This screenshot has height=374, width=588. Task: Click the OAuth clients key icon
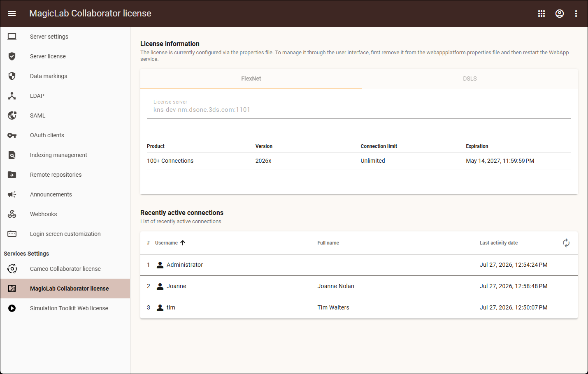point(12,135)
